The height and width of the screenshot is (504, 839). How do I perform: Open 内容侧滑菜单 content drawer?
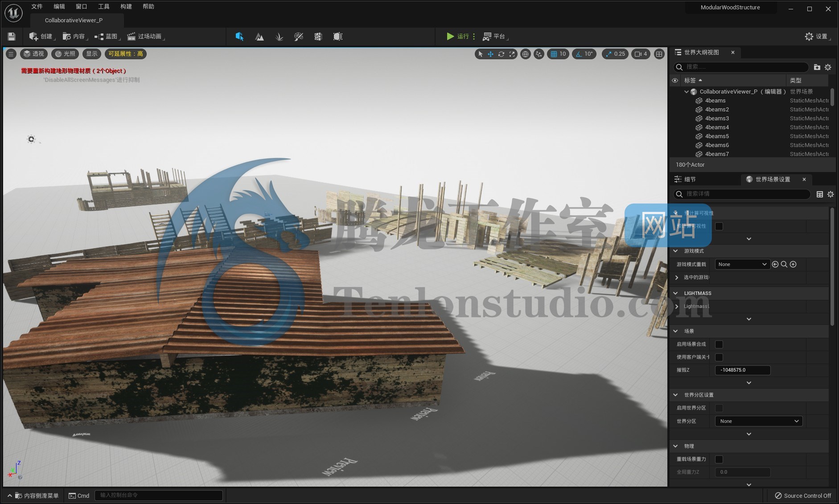pyautogui.click(x=33, y=496)
